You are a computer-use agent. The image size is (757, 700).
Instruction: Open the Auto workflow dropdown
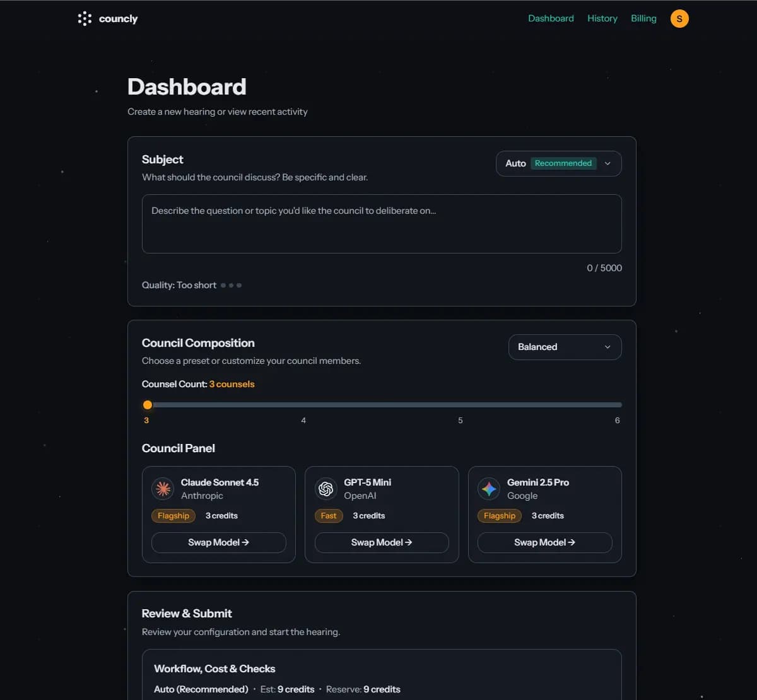tap(559, 163)
